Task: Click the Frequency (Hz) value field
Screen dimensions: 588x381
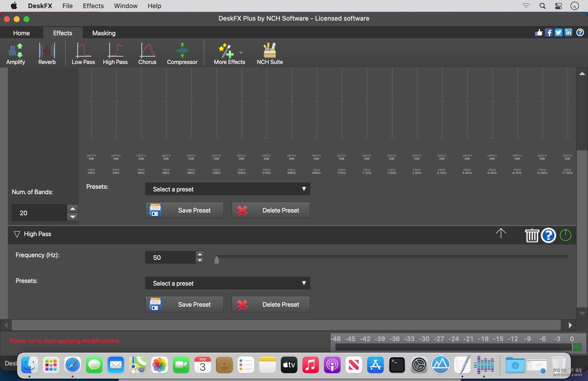Action: [x=171, y=257]
